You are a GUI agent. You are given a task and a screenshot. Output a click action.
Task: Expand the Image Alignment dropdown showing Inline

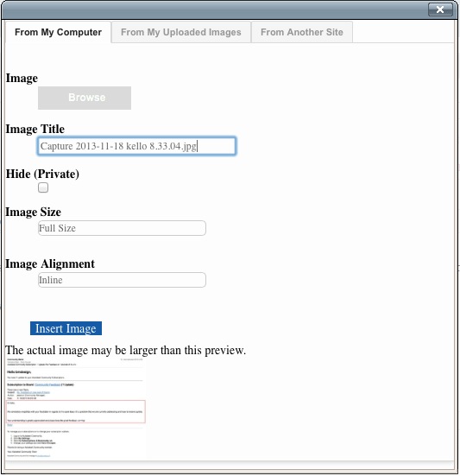[x=122, y=280]
